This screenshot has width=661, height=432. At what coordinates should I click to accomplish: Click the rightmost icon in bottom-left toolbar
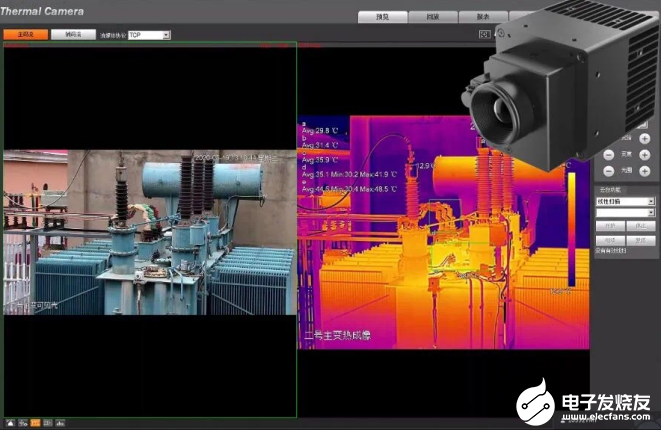pyautogui.click(x=59, y=423)
